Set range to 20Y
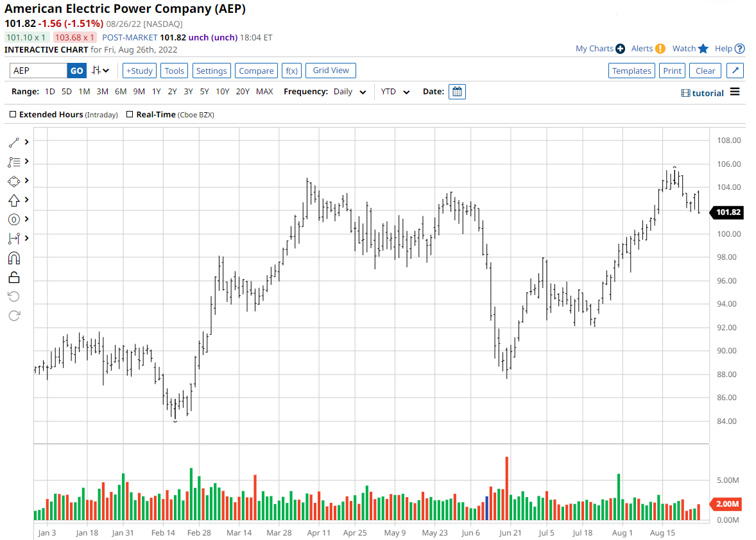This screenshot has height=540, width=756. pyautogui.click(x=243, y=92)
